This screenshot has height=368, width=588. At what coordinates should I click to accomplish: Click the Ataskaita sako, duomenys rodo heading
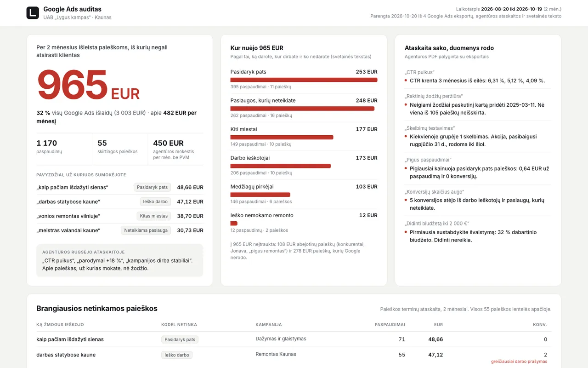tap(449, 48)
